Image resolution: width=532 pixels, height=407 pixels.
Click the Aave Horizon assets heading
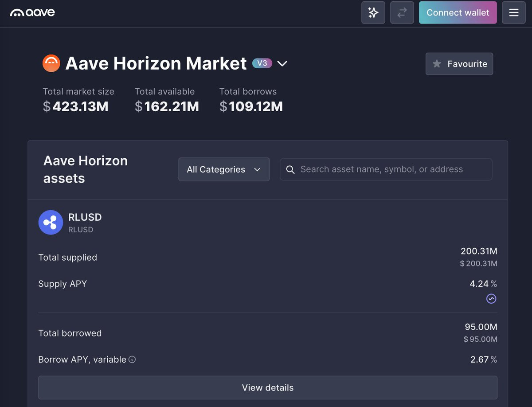tap(86, 169)
